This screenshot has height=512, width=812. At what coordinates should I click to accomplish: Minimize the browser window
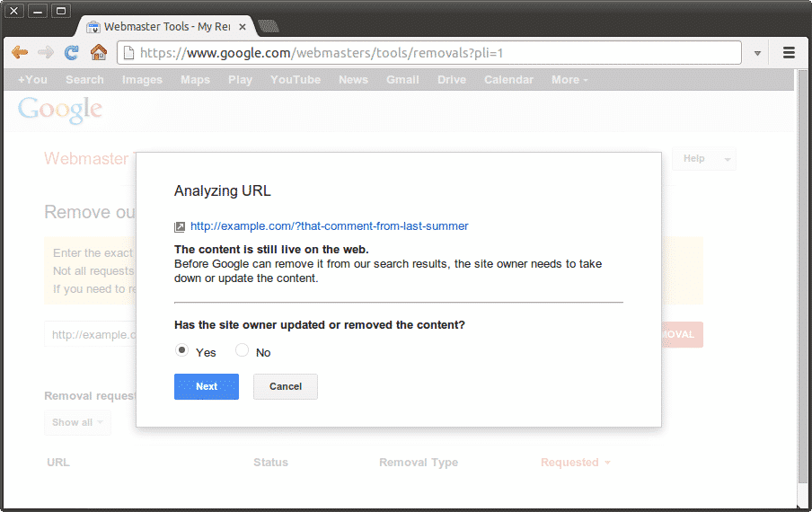click(38, 11)
